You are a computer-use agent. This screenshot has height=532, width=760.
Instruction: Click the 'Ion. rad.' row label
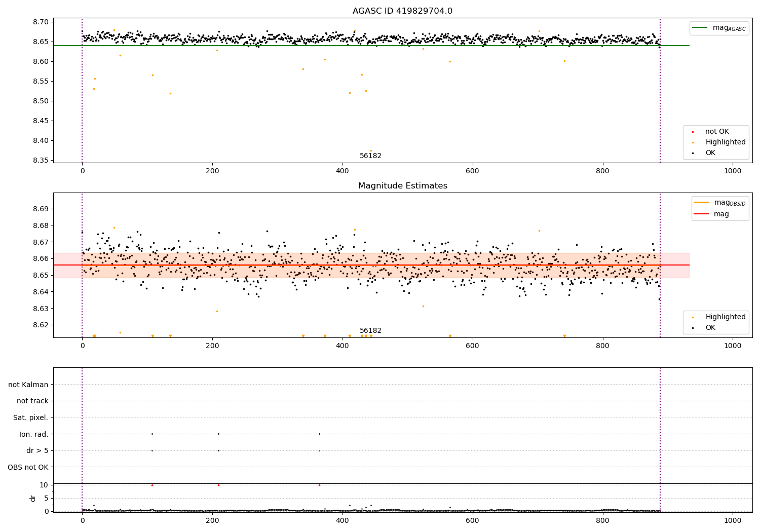click(x=34, y=434)
